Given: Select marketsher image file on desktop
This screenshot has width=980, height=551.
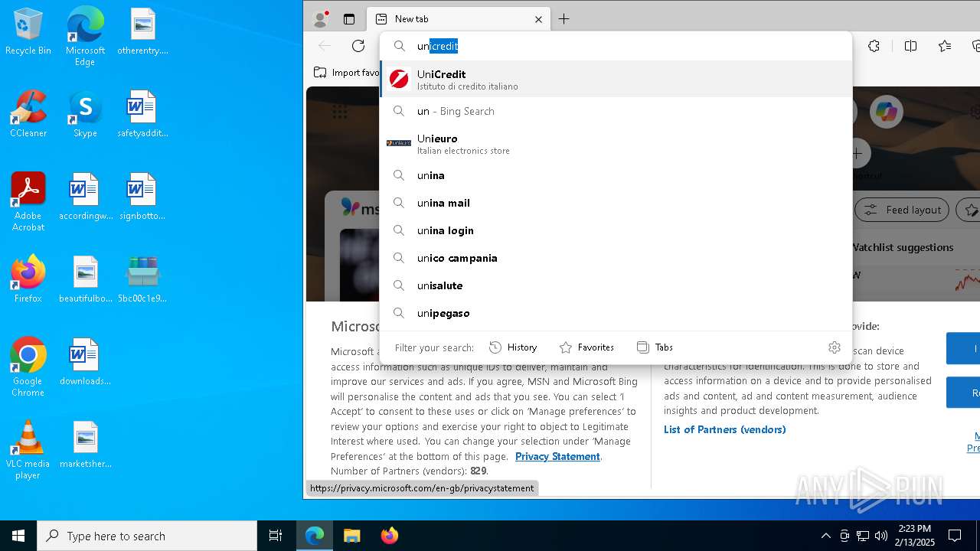Looking at the screenshot, I should point(85,445).
